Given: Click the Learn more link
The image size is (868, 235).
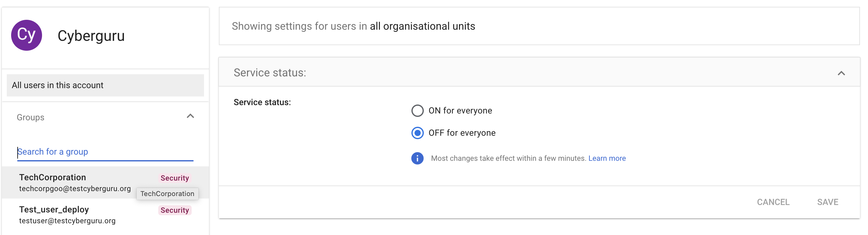Looking at the screenshot, I should pyautogui.click(x=606, y=158).
